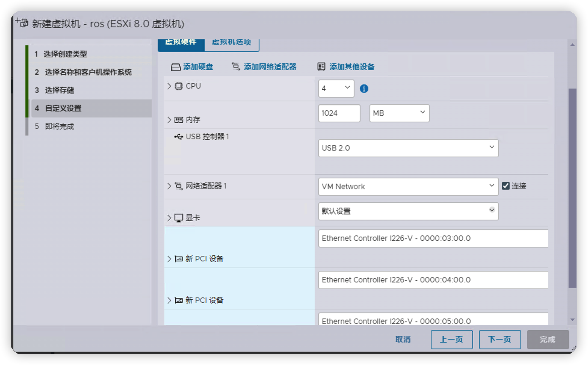The height and width of the screenshot is (365, 588).
Task: Click the USB controller 1 icon
Action: (x=178, y=137)
